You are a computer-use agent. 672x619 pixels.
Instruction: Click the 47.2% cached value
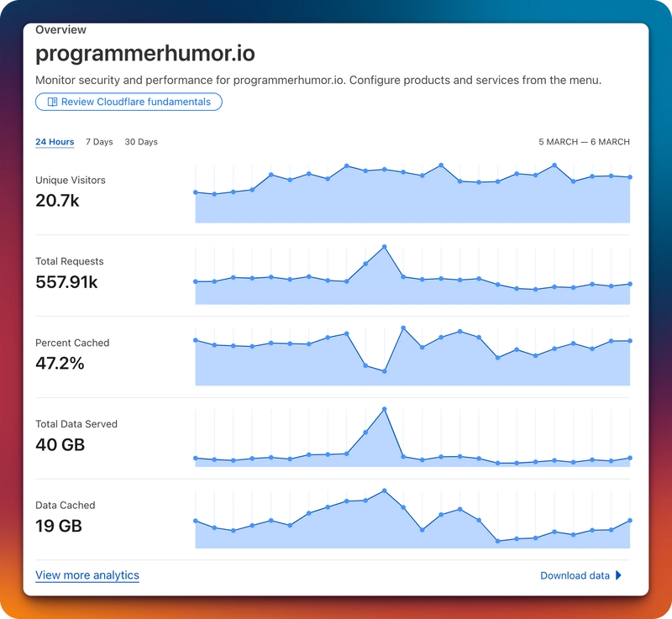click(60, 364)
